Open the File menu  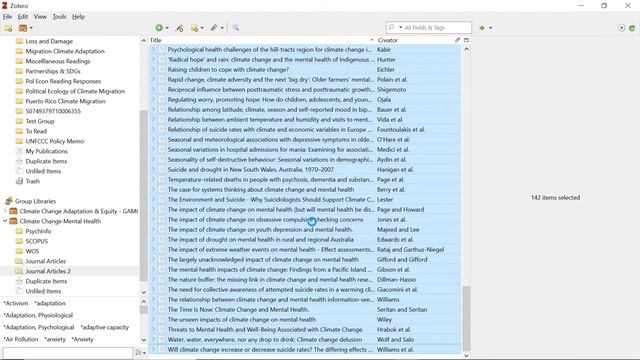click(x=7, y=17)
